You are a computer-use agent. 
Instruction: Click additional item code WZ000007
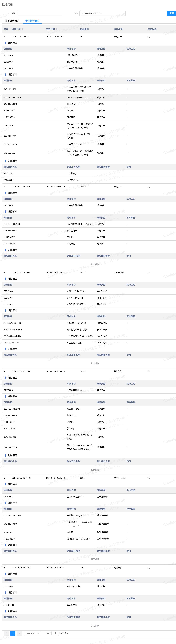(x=8, y=173)
